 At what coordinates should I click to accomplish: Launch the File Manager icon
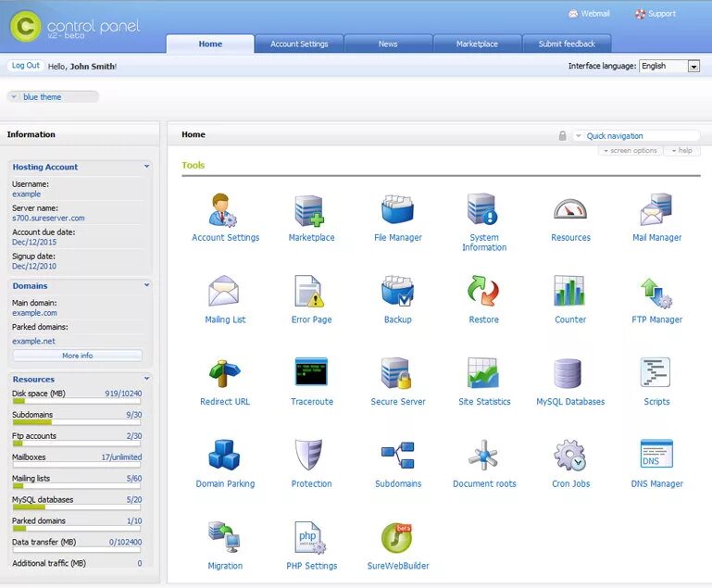coord(397,209)
